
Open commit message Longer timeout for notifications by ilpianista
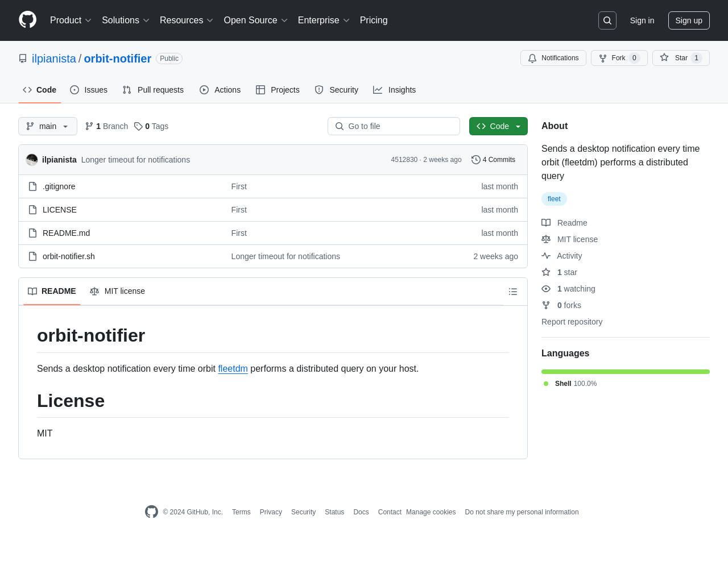click(x=135, y=160)
